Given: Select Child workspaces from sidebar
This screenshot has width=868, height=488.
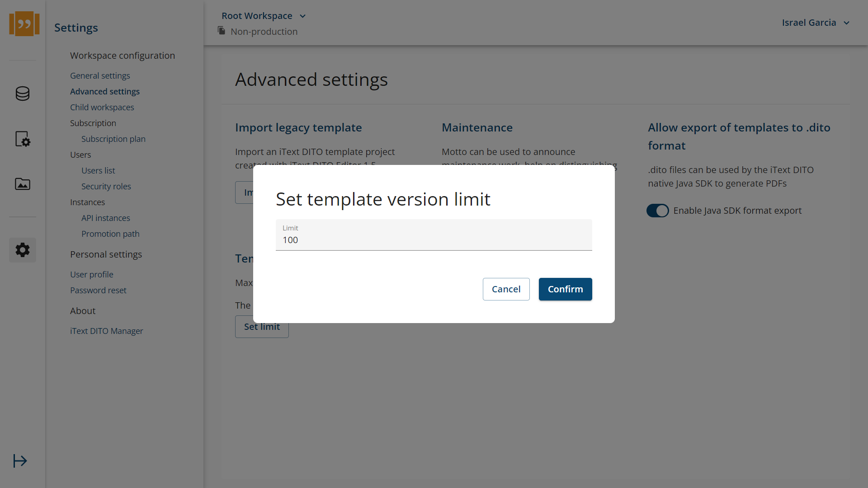Looking at the screenshot, I should point(101,107).
